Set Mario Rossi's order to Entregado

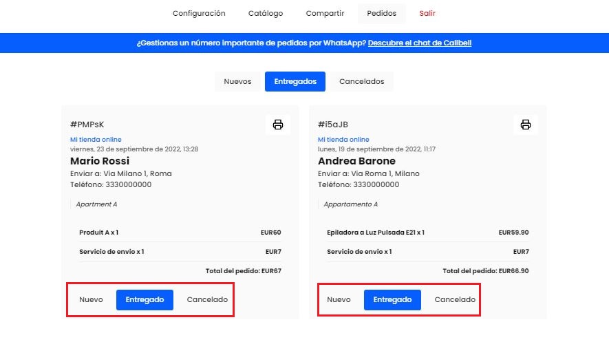click(x=145, y=299)
